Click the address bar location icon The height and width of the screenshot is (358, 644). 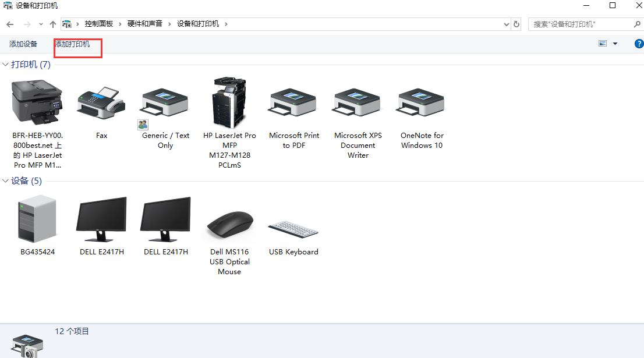(x=67, y=24)
